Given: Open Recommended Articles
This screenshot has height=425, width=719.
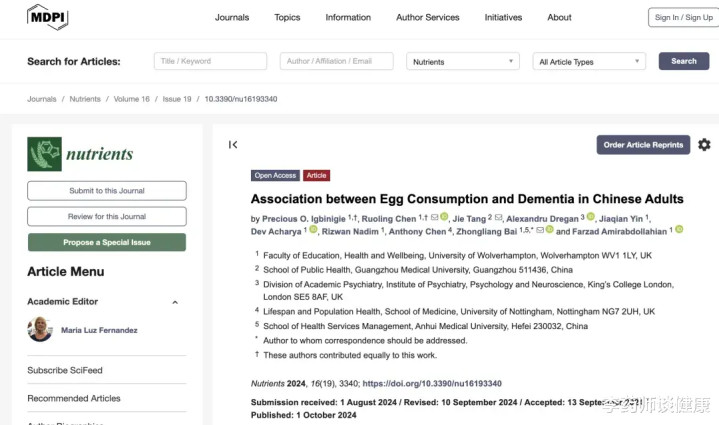Looking at the screenshot, I should click(74, 398).
